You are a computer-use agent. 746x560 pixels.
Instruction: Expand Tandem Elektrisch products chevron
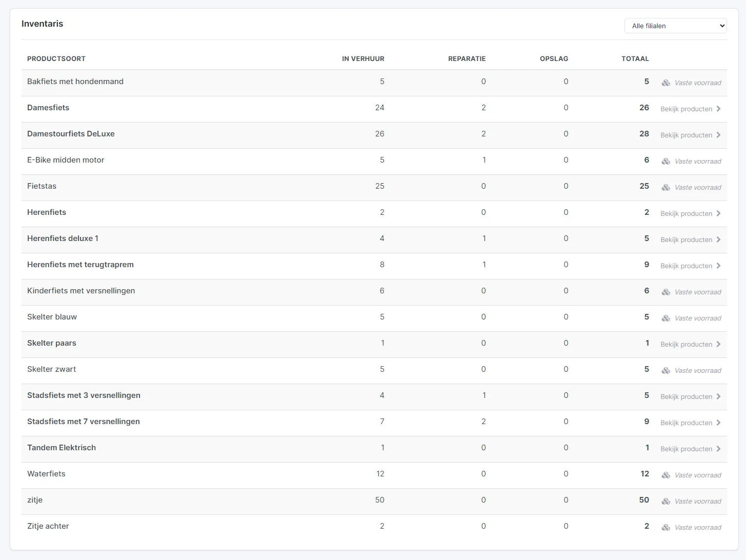(x=718, y=449)
